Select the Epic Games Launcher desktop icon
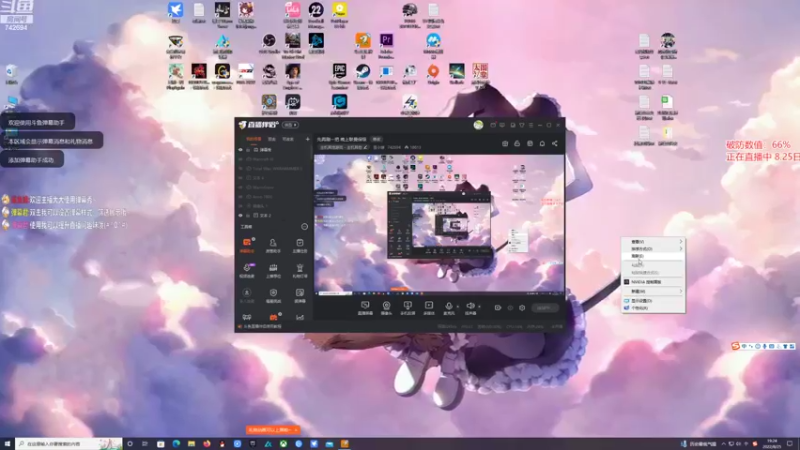Image resolution: width=800 pixels, height=450 pixels. 340,76
